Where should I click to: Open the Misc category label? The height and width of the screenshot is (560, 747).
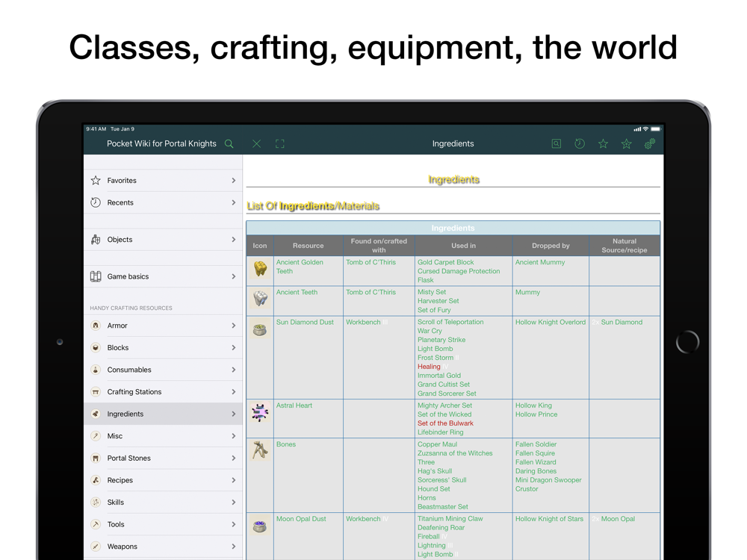[115, 436]
